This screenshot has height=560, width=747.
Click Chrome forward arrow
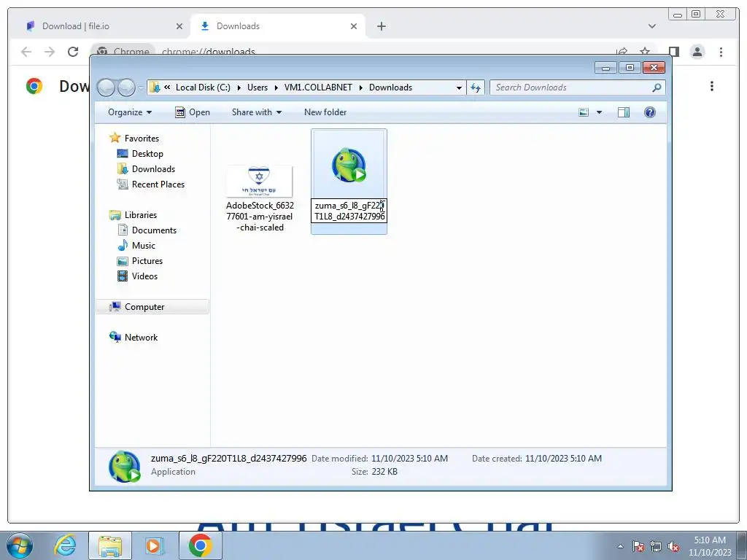pyautogui.click(x=50, y=52)
